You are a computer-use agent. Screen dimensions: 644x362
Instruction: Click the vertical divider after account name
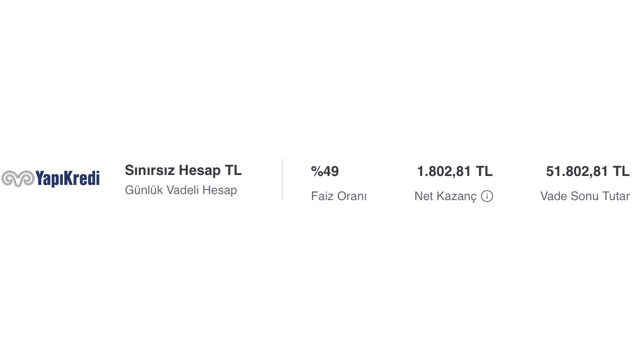(282, 179)
